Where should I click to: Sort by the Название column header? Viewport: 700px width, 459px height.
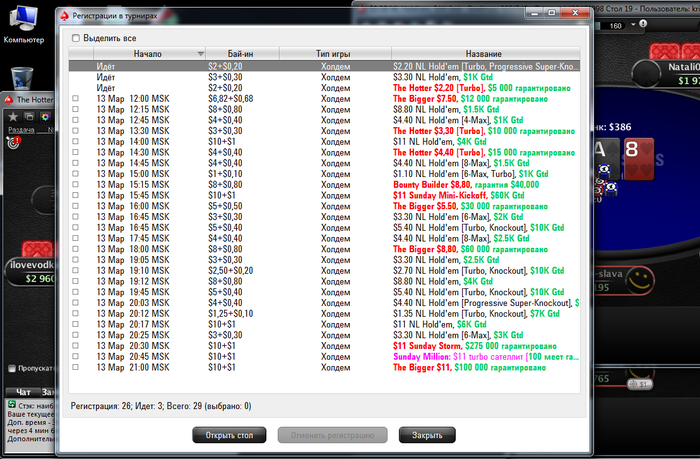(484, 54)
